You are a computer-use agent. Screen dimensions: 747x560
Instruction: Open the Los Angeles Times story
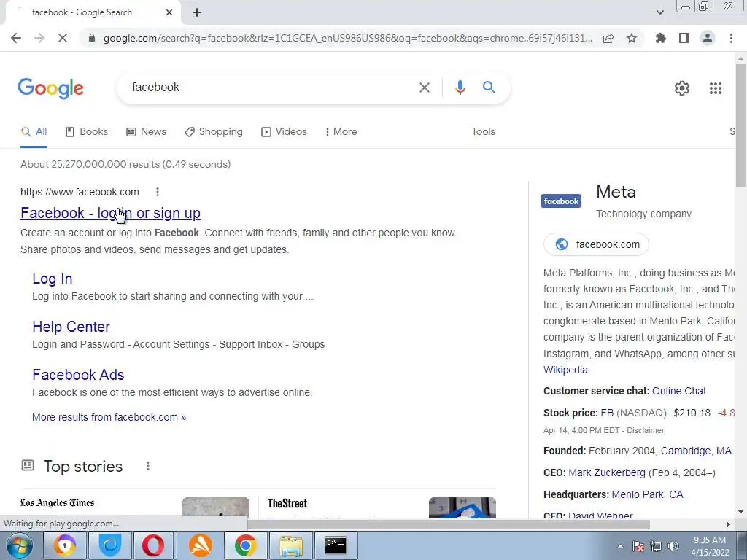57,503
